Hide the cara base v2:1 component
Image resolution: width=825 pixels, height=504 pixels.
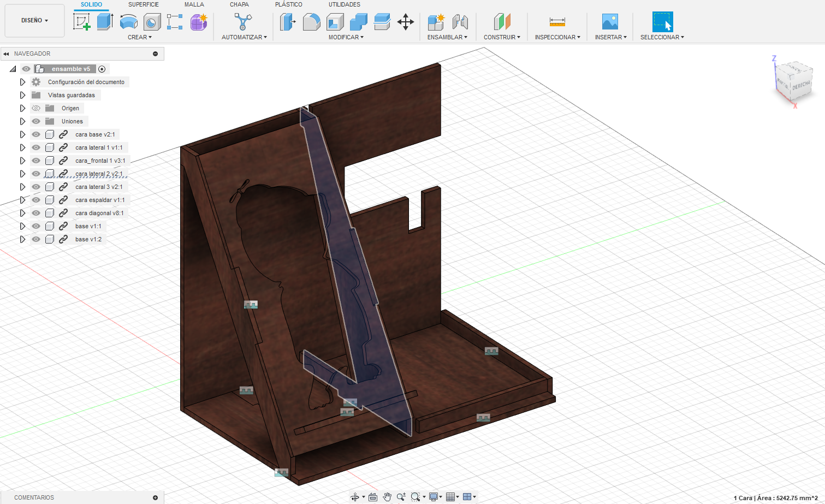(36, 134)
